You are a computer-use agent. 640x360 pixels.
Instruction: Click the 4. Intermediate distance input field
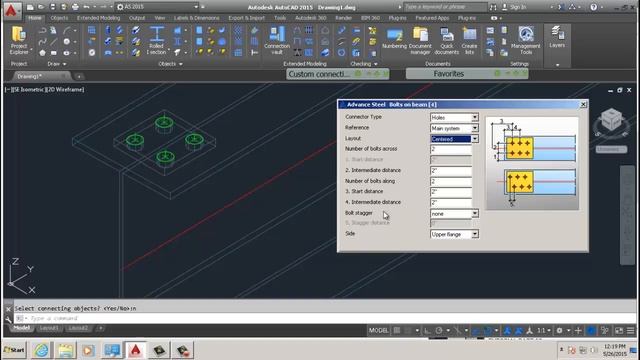451,202
